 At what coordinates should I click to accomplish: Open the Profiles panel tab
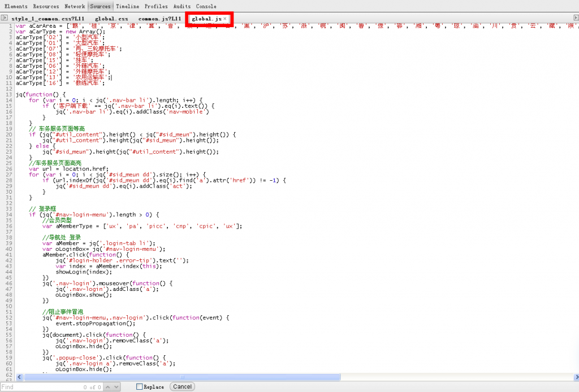click(x=156, y=6)
